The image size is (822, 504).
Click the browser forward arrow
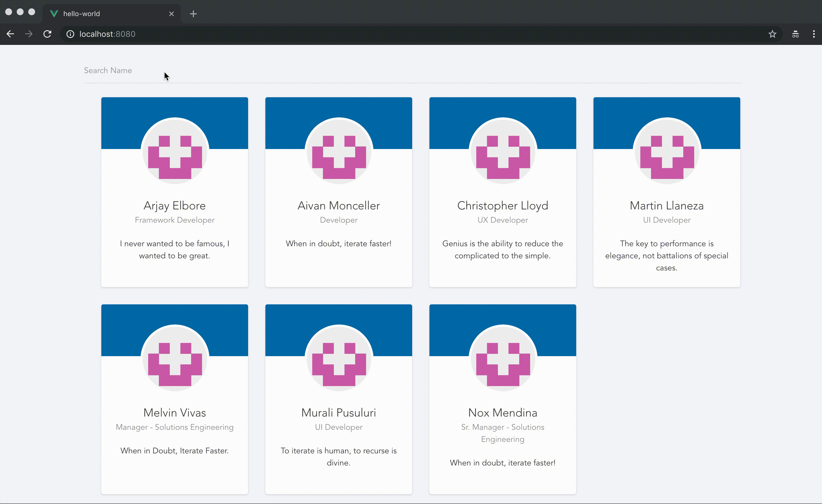coord(29,34)
